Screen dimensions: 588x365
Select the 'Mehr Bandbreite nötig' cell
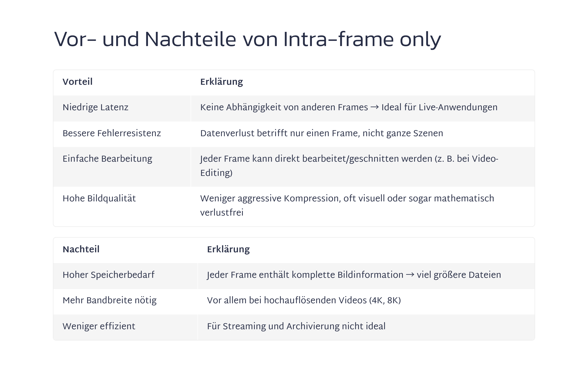[x=110, y=301]
